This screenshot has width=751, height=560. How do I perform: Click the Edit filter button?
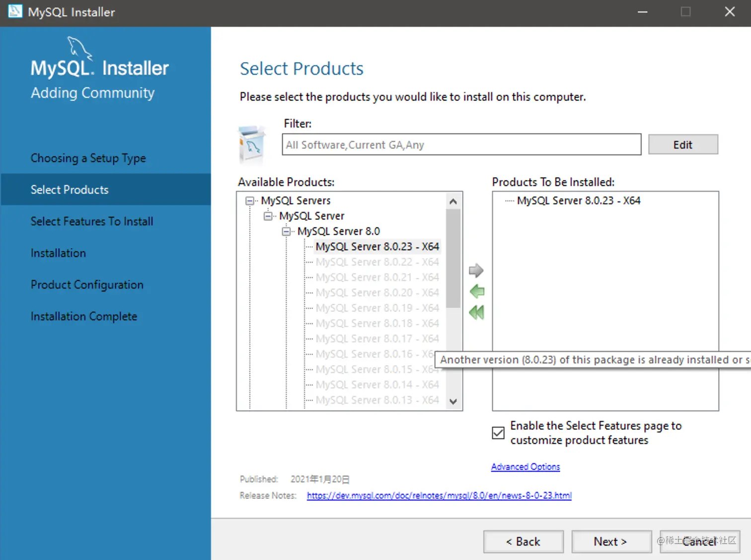tap(683, 144)
